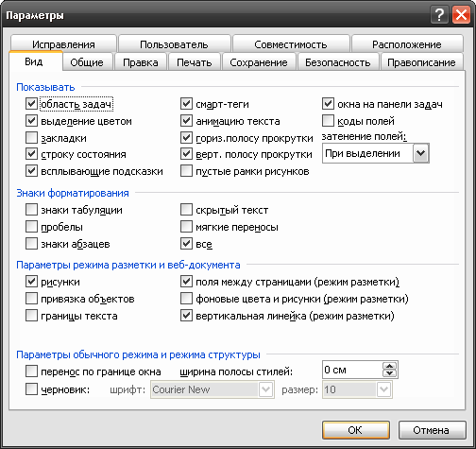Increase the ширина полосы стилей value
The height and width of the screenshot is (449, 476).
coord(390,366)
